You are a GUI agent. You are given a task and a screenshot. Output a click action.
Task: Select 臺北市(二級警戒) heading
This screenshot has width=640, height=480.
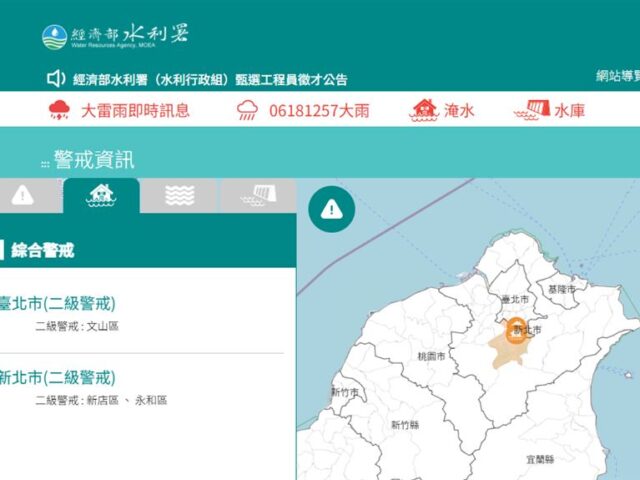click(x=57, y=304)
